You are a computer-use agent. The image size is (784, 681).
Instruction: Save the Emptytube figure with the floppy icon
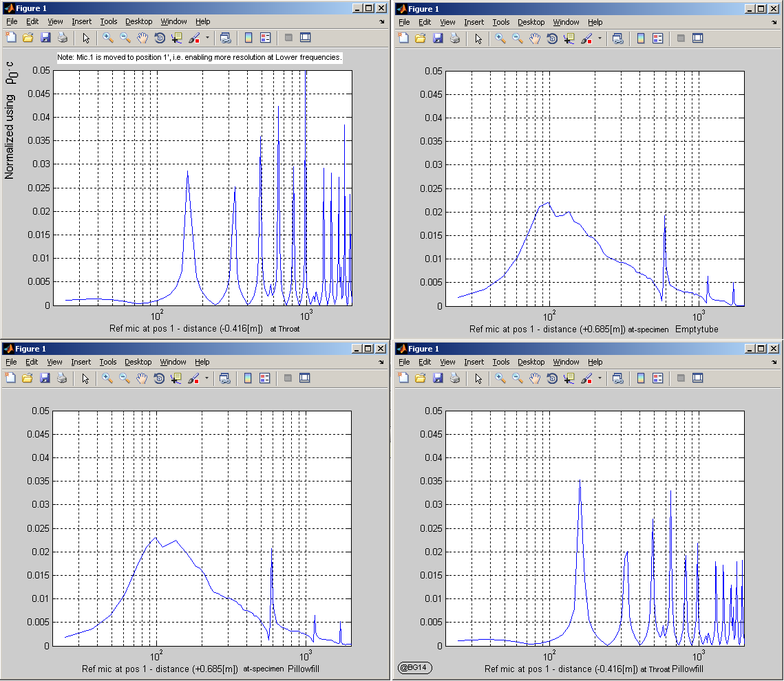438,38
